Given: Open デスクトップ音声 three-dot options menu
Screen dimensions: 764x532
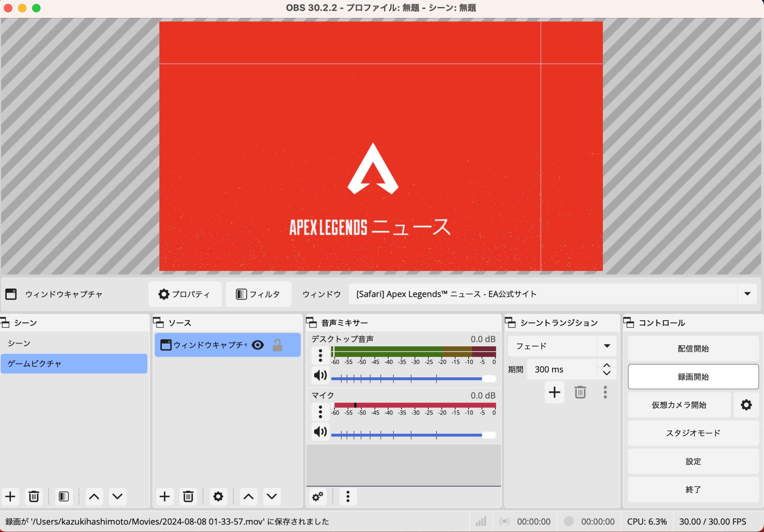Looking at the screenshot, I should tap(320, 355).
